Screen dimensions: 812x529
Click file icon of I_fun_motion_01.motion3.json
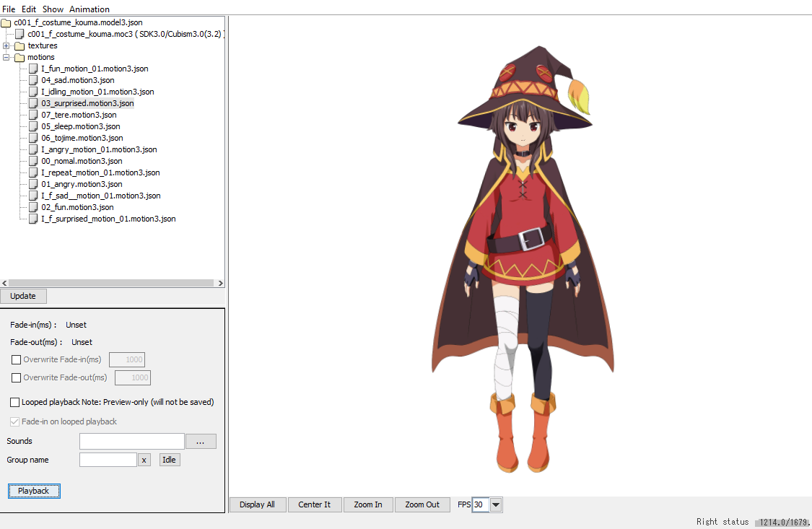[x=34, y=69]
